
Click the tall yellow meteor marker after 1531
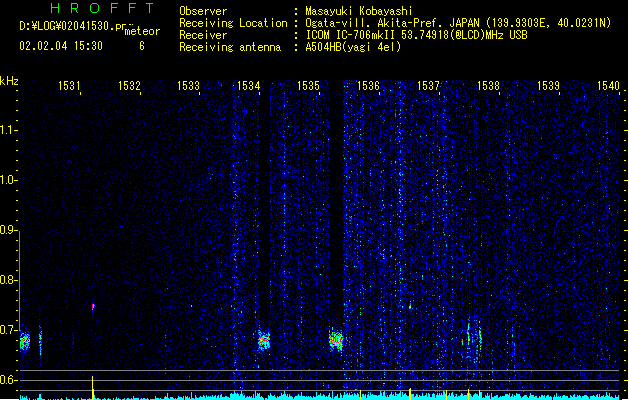(93, 388)
